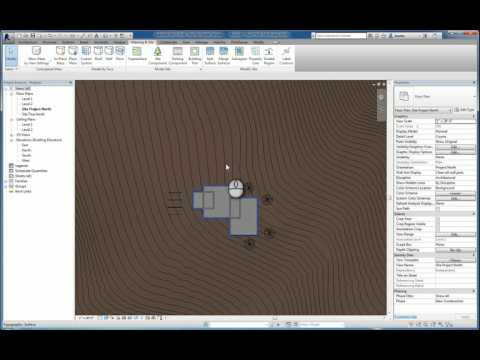
Task: Collapse the Floor Plans tree node
Action: (x=12, y=94)
